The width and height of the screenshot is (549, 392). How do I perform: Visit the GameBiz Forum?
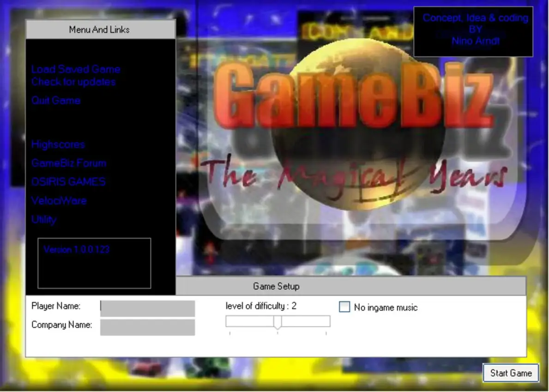[68, 163]
